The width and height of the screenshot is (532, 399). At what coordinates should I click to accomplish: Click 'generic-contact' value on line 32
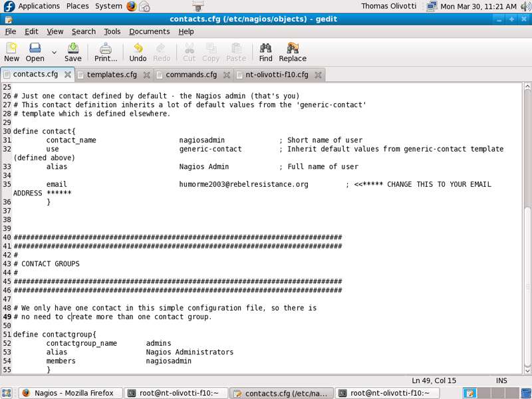point(210,149)
